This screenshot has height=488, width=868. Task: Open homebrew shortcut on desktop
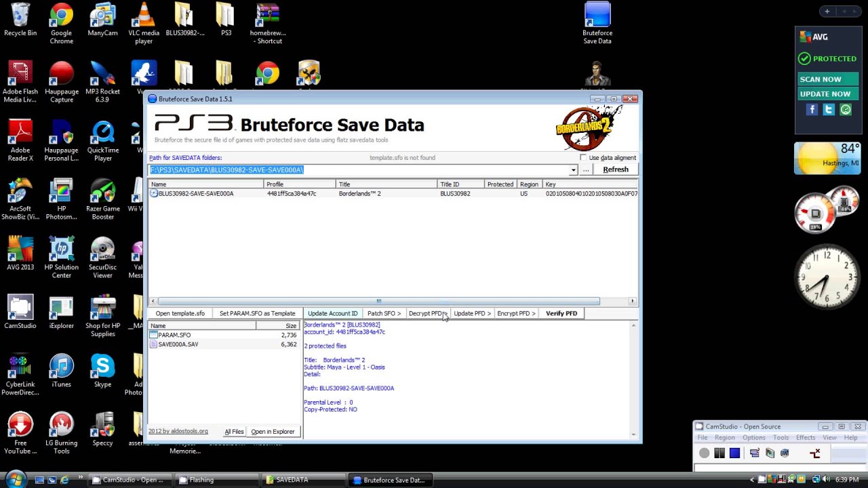[x=267, y=24]
